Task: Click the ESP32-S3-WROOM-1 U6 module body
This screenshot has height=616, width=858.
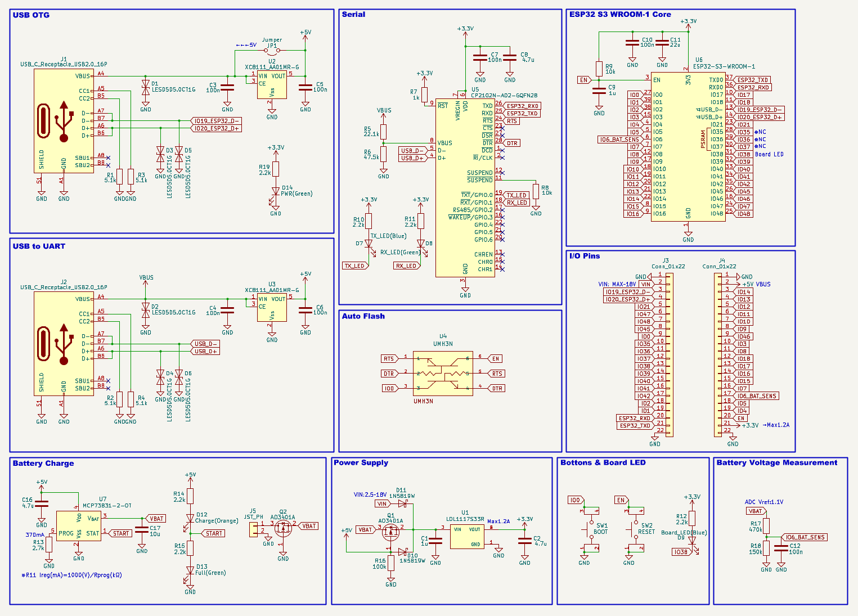Action: (688, 146)
